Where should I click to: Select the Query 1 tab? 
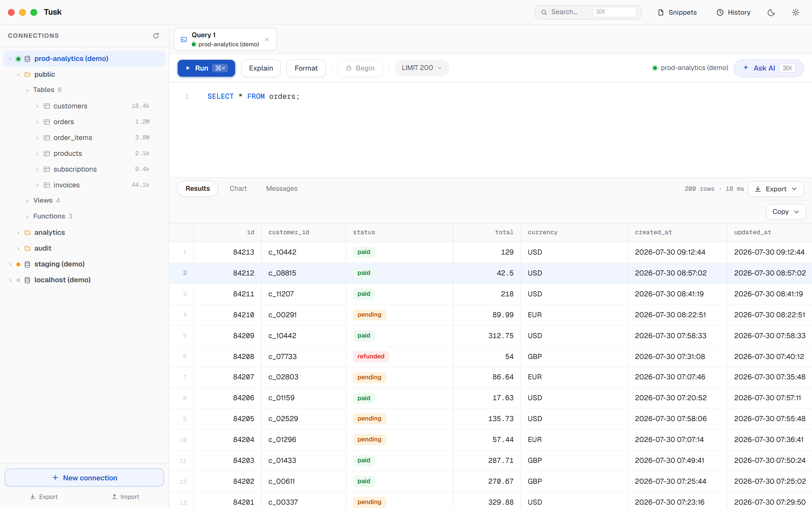[x=225, y=39]
